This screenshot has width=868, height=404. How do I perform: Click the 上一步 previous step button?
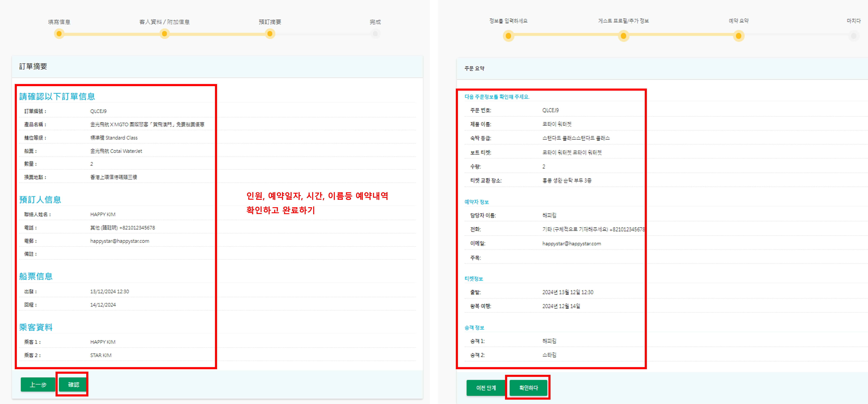coord(38,384)
